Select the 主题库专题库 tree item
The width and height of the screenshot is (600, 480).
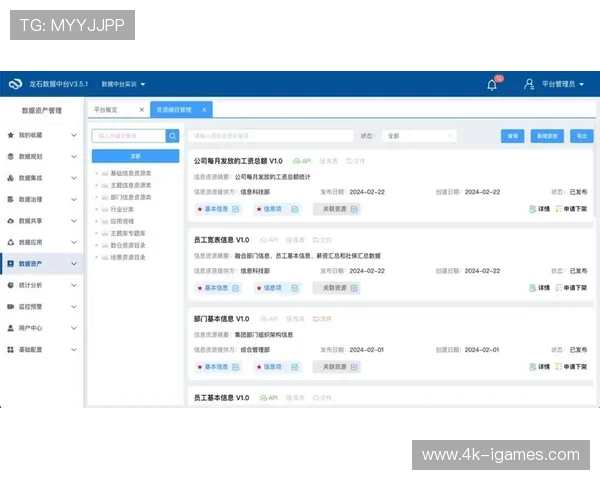point(128,233)
